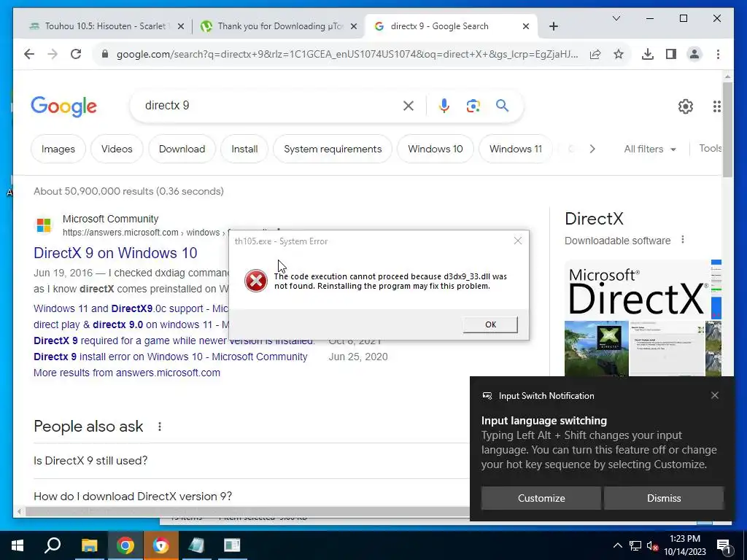Open taskbar search magnifier

(53, 545)
